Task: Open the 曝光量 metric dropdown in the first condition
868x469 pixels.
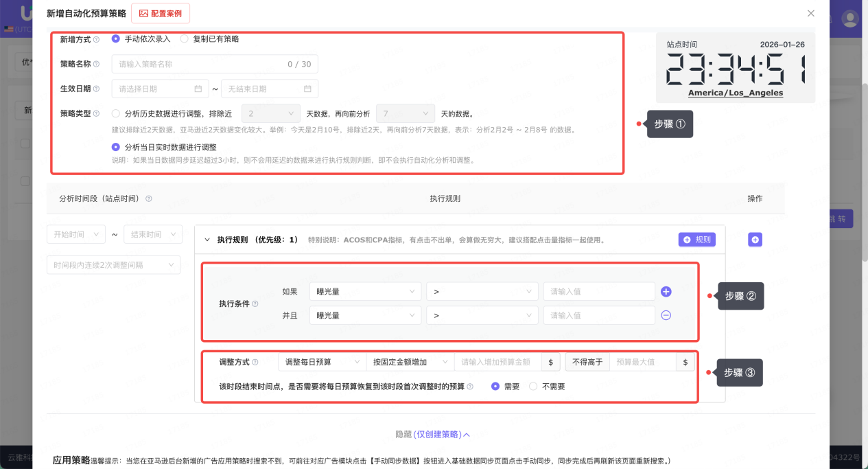Action: tap(364, 291)
